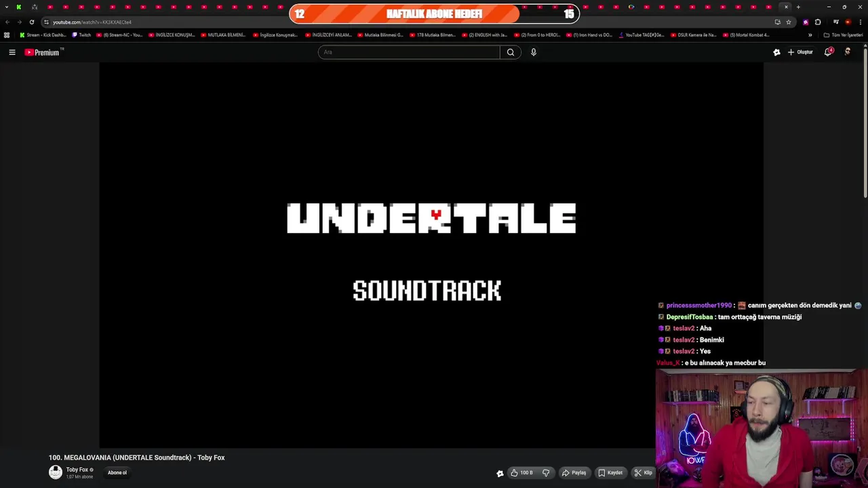
Task: Open DSLR Kamera ile Na... bookmark
Action: pos(693,35)
